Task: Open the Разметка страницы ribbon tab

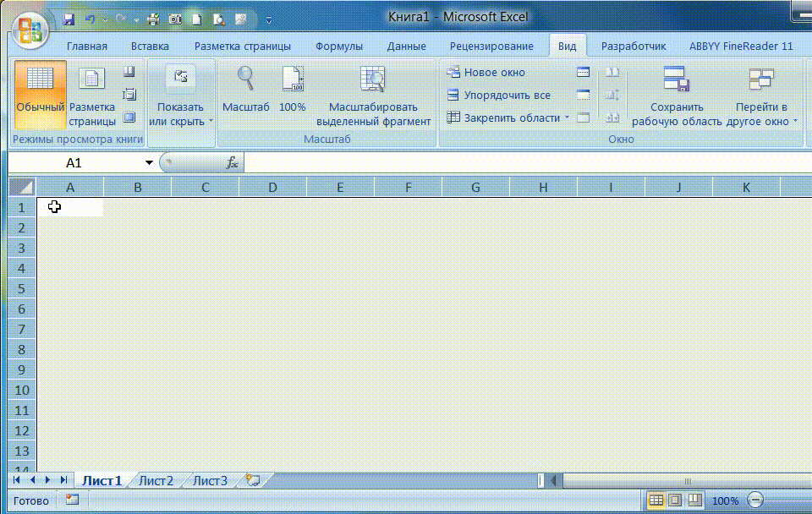Action: pos(243,46)
